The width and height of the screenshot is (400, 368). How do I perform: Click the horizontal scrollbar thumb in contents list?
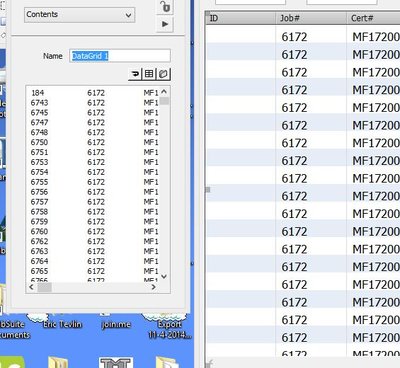[44, 287]
